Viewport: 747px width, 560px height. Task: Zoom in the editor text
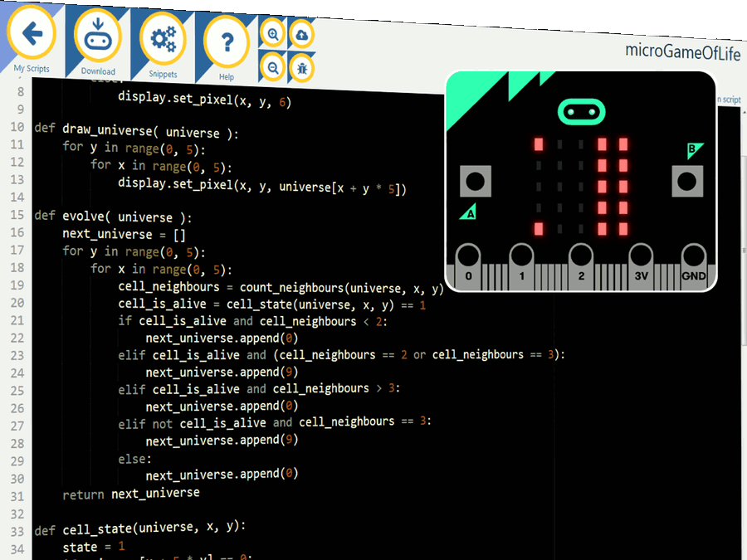[x=273, y=34]
